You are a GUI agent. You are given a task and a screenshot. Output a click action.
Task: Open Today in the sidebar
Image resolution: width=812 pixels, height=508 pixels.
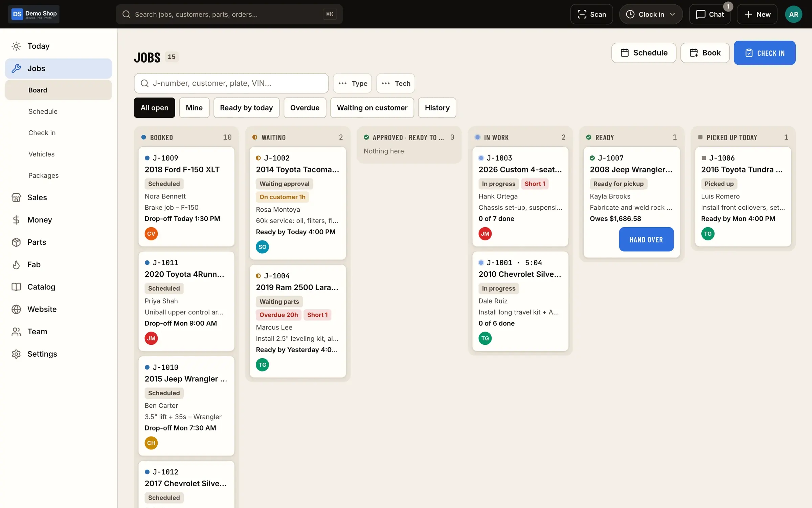pos(59,46)
